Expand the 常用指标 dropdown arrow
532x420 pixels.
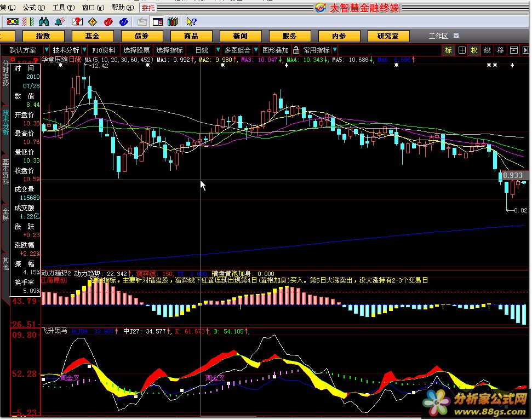(x=335, y=50)
